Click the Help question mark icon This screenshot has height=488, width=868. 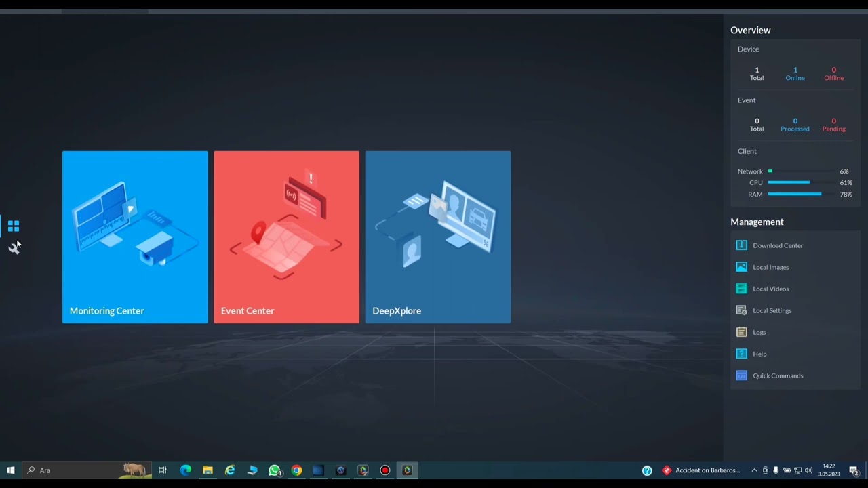coord(741,354)
